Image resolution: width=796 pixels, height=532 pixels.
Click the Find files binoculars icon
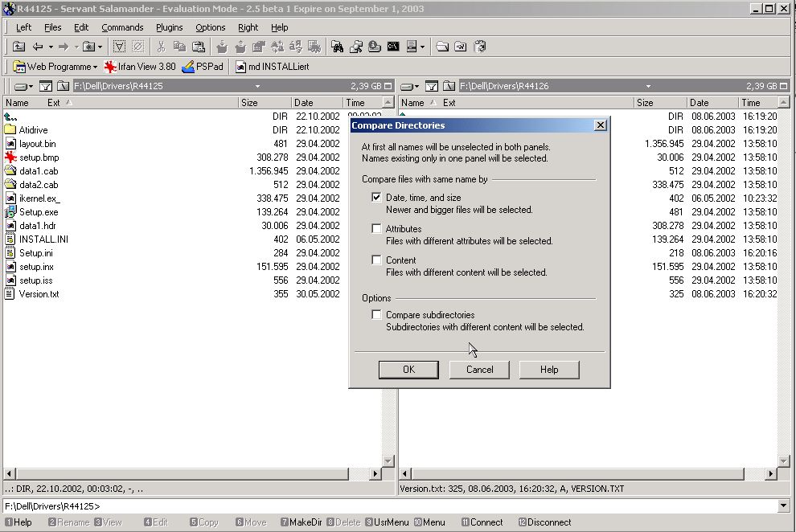[x=337, y=47]
